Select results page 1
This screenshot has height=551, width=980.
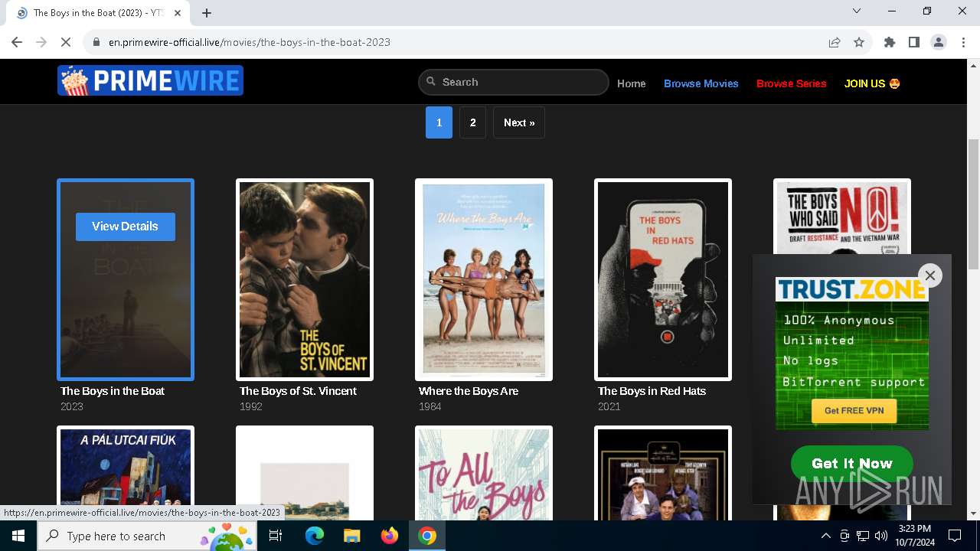(x=439, y=122)
